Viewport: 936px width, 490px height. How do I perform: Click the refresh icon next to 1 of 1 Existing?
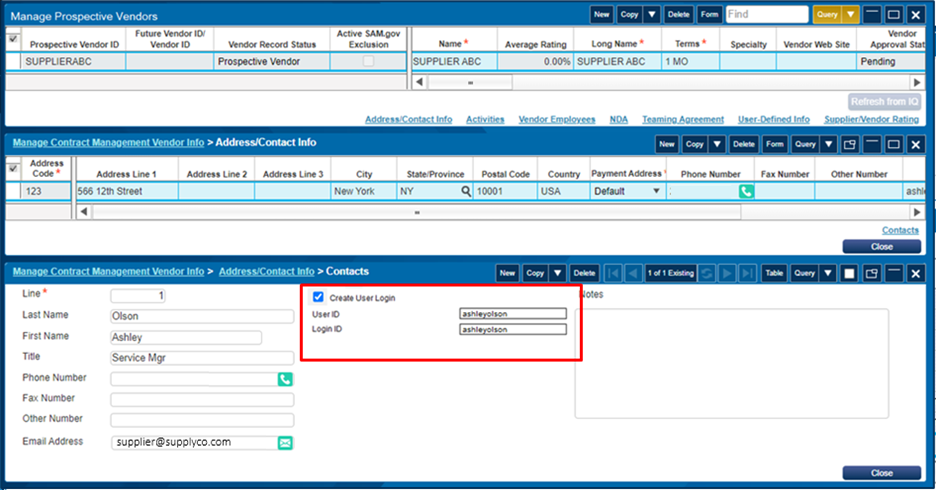point(706,273)
